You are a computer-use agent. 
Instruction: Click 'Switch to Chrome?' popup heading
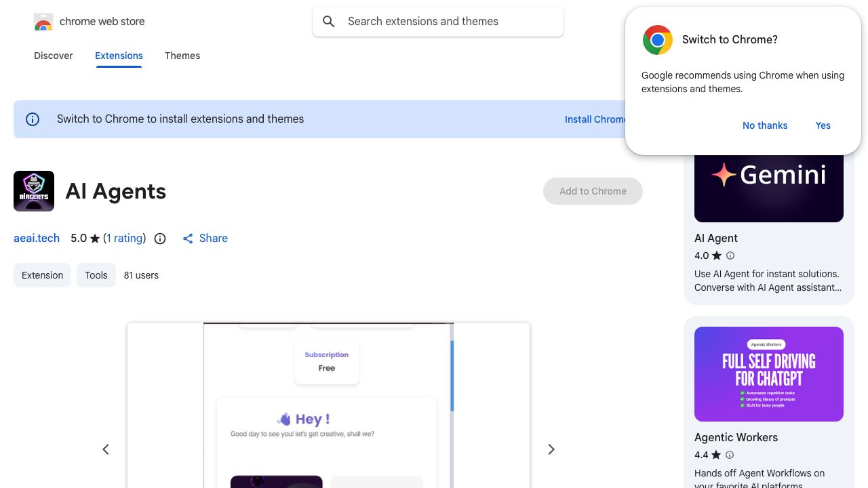pos(730,40)
